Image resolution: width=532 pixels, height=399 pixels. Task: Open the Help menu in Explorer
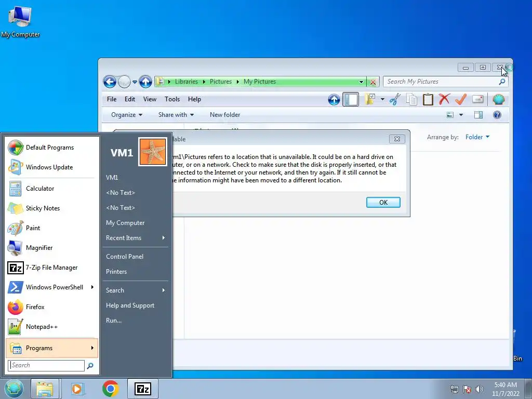pyautogui.click(x=194, y=99)
